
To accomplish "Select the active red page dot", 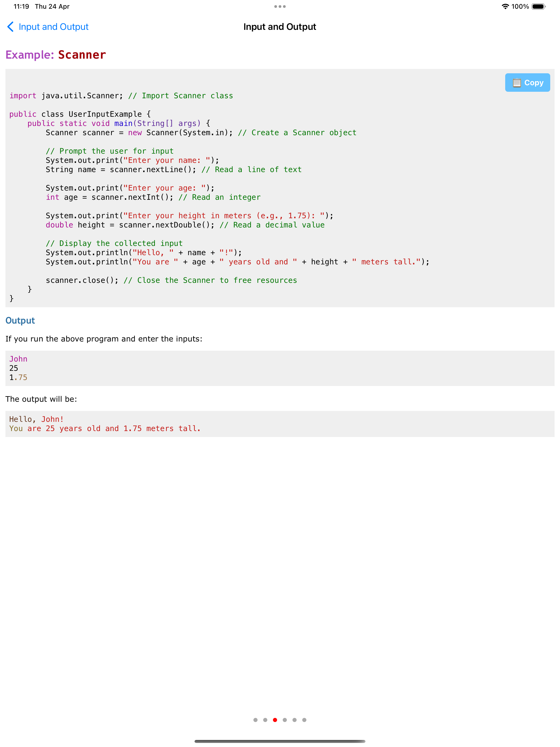I will (275, 720).
